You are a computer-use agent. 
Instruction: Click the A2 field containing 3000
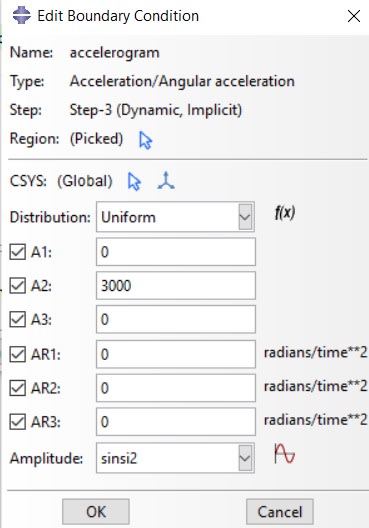click(x=176, y=286)
